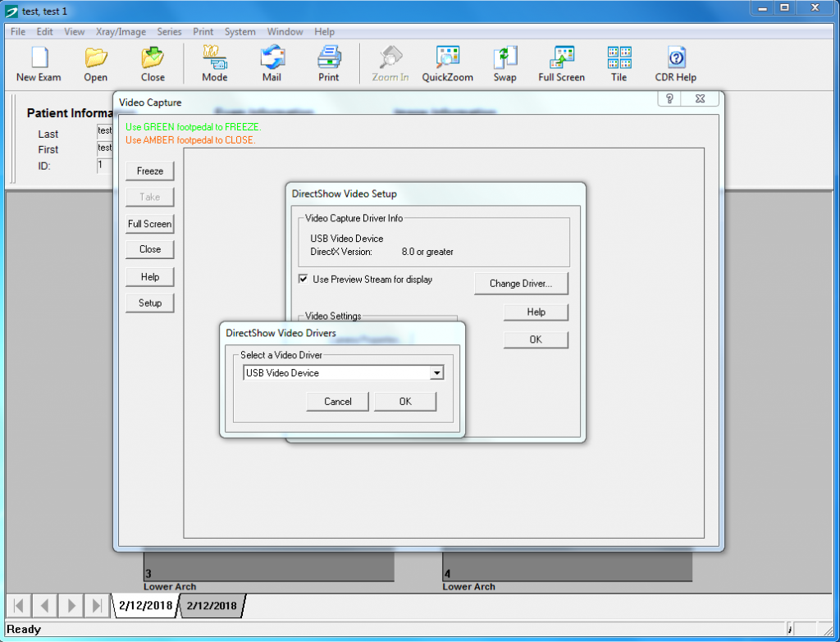Cancel the DirectShow Video Drivers dialog

[337, 401]
